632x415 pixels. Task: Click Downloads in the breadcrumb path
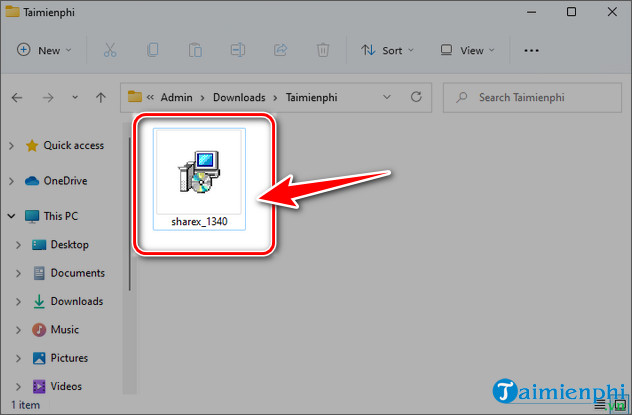[239, 98]
